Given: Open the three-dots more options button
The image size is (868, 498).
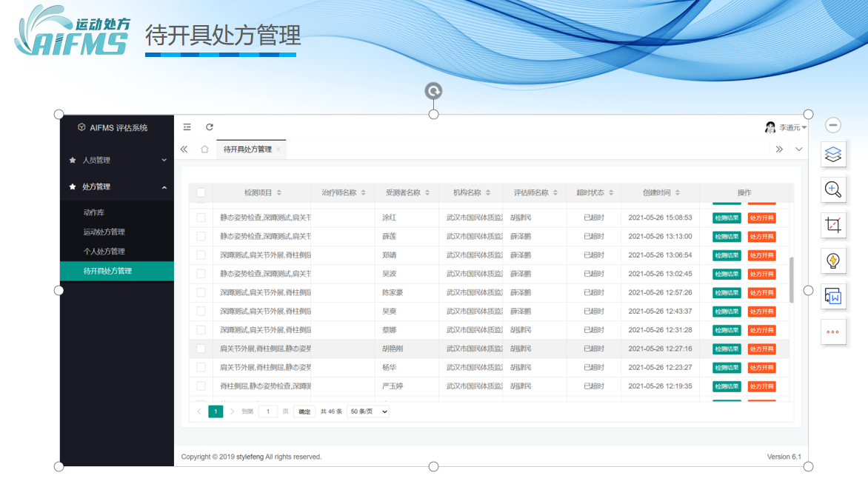Looking at the screenshot, I should click(833, 332).
